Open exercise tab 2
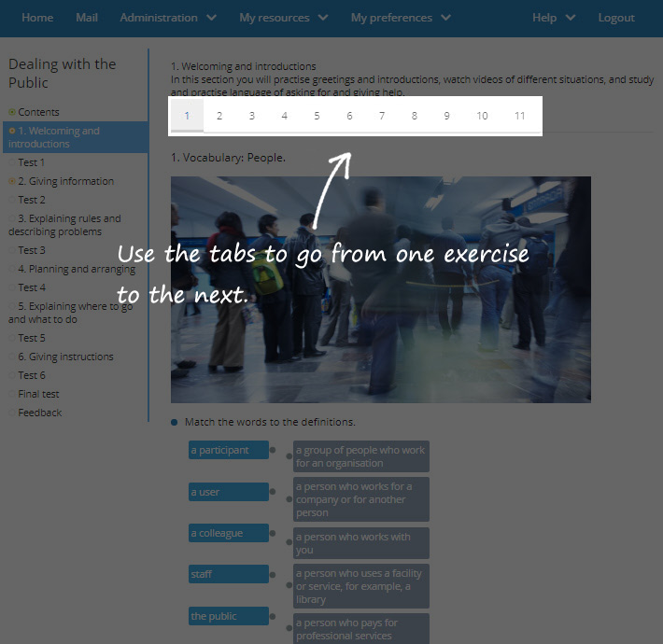663x644 pixels. (219, 116)
